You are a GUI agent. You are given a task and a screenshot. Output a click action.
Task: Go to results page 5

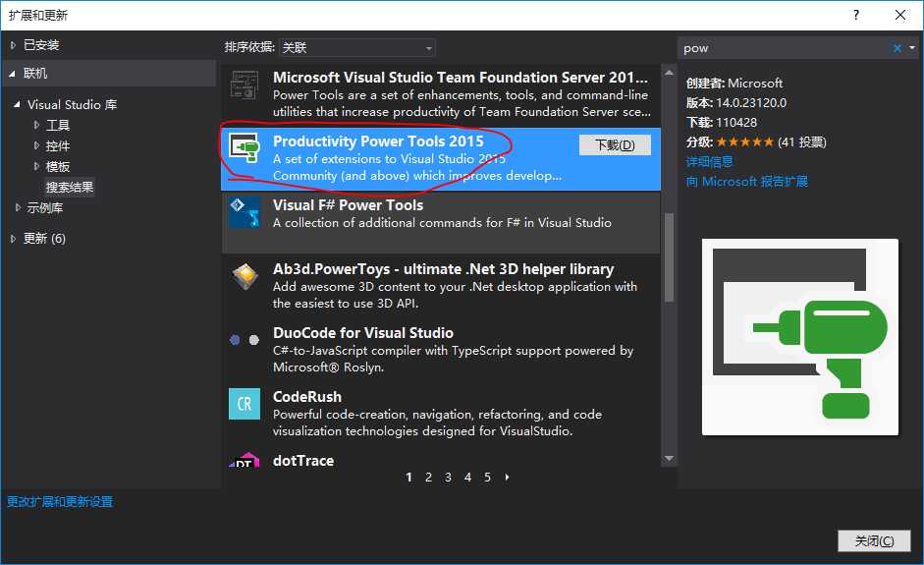(487, 478)
